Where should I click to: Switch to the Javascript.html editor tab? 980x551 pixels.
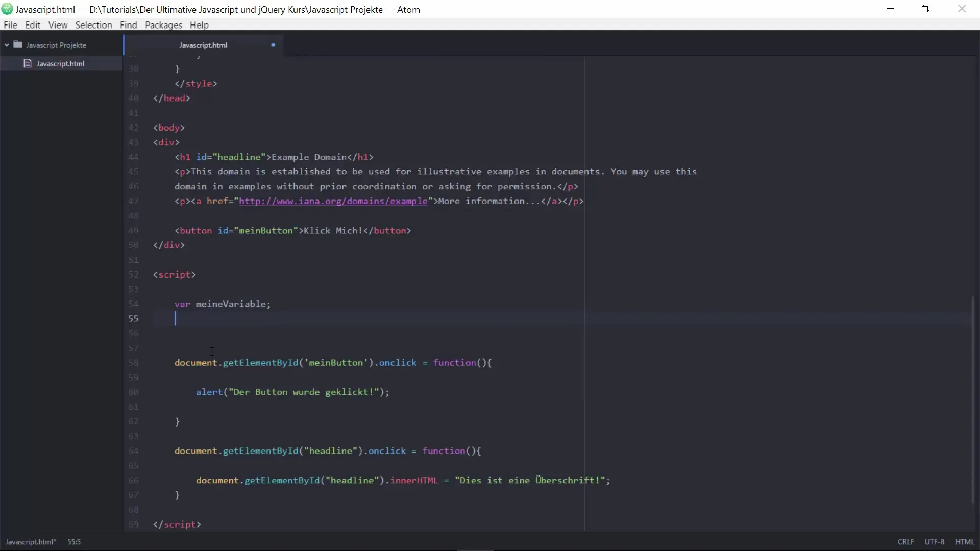[203, 45]
